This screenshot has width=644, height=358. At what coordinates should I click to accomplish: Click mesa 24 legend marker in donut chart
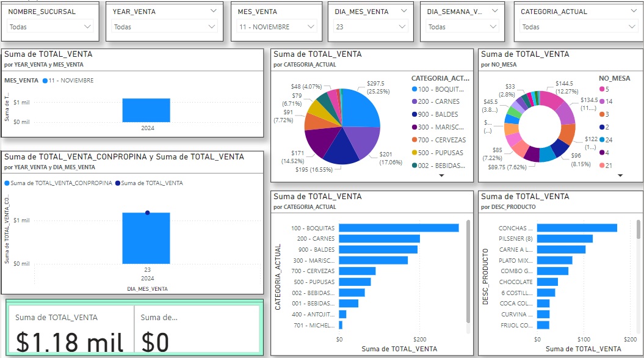[601, 140]
